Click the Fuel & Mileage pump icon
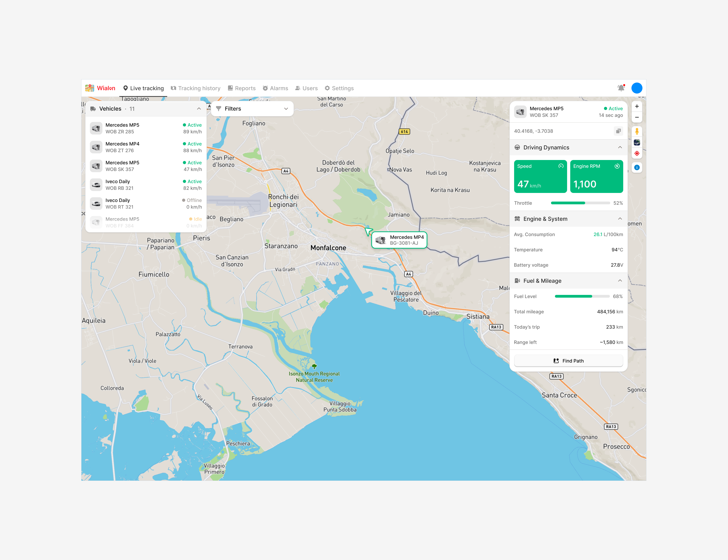The image size is (728, 560). (517, 281)
